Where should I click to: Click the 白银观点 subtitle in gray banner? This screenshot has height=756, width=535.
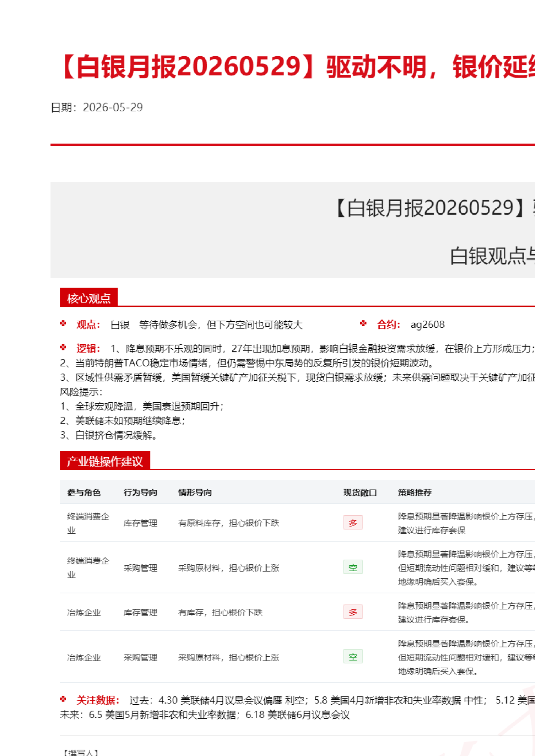pos(492,256)
